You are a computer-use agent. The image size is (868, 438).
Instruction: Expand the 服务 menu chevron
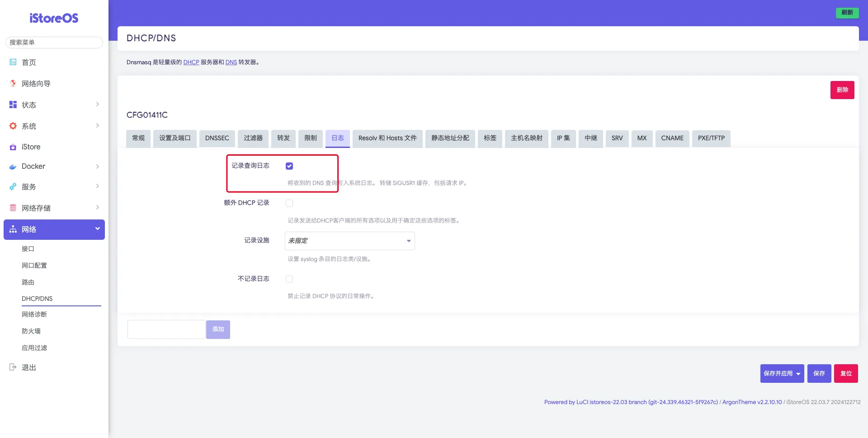[x=97, y=186]
